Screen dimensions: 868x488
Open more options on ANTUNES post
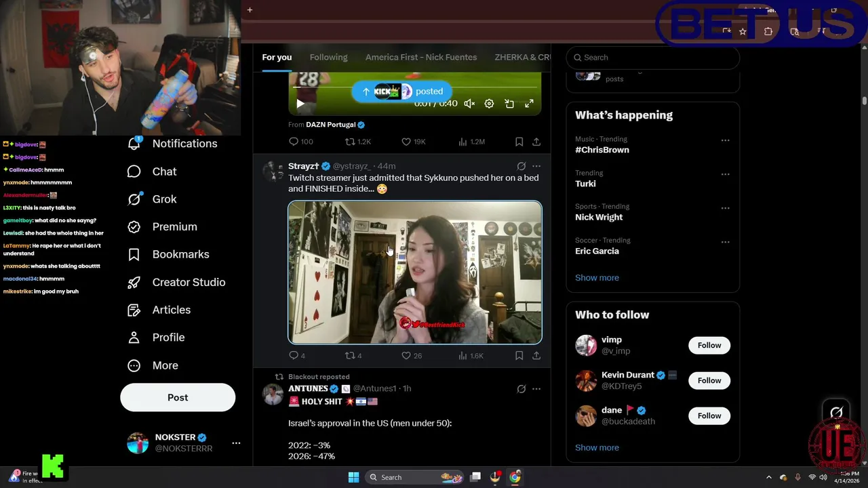(536, 388)
